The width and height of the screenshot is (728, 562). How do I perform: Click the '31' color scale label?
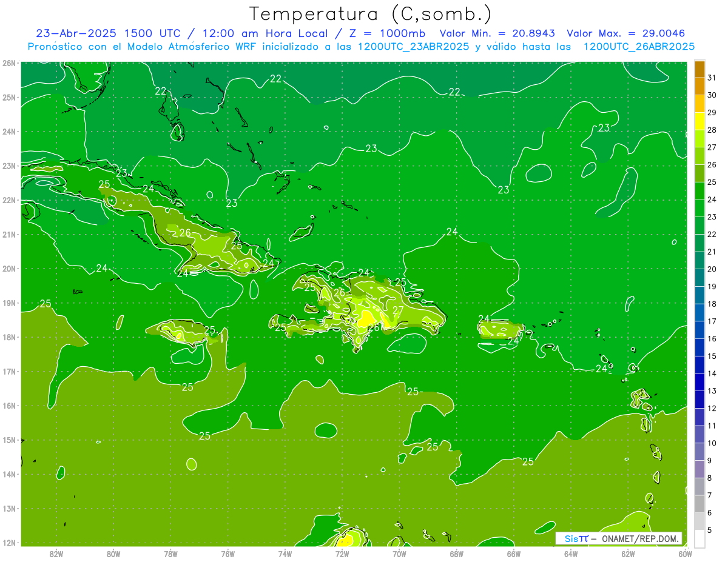pyautogui.click(x=712, y=78)
